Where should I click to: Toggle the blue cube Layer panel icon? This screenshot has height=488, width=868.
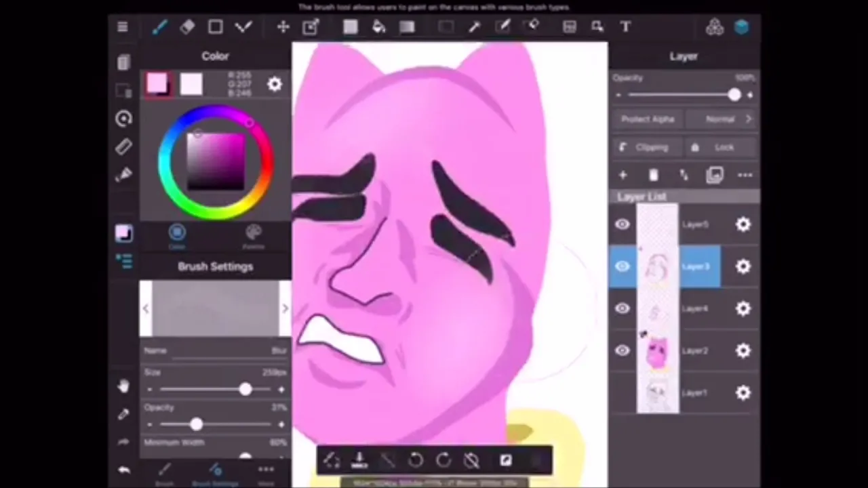pos(741,27)
